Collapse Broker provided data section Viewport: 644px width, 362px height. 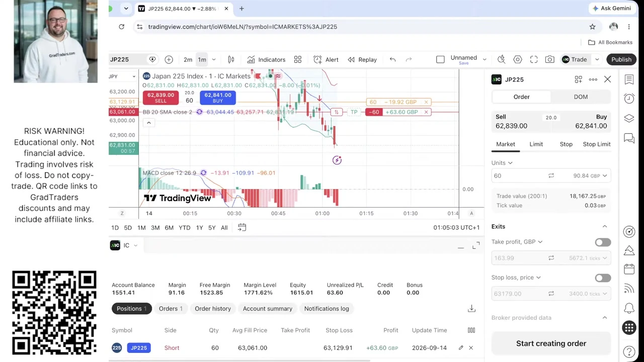[605, 318]
